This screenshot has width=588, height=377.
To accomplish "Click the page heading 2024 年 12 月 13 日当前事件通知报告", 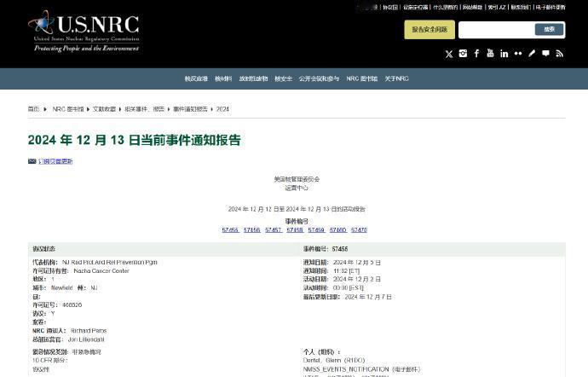I will tap(135, 140).
